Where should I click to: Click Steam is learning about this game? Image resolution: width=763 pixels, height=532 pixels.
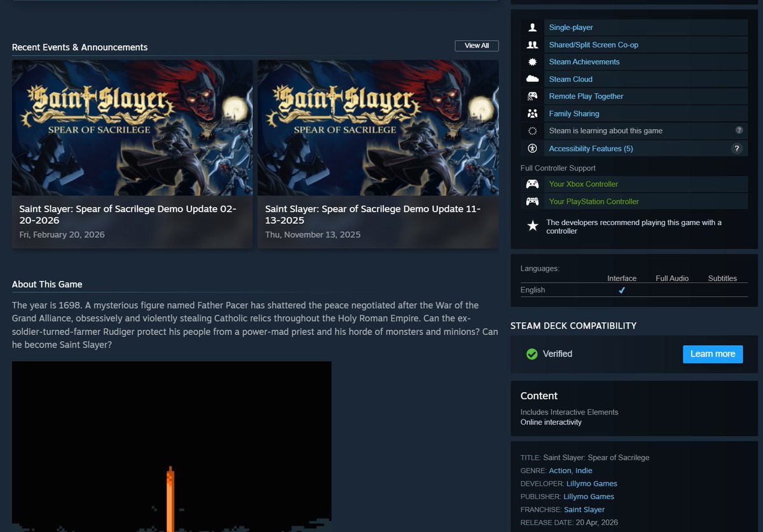pos(606,130)
